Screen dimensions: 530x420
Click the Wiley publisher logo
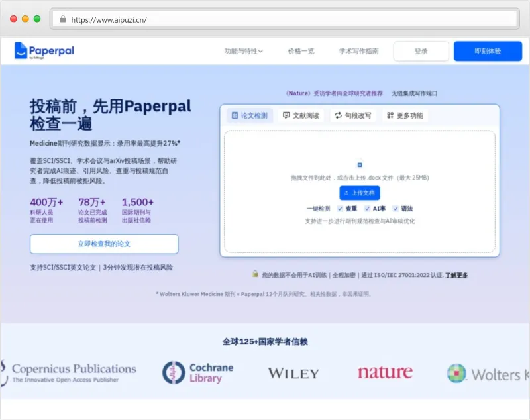[x=293, y=374]
